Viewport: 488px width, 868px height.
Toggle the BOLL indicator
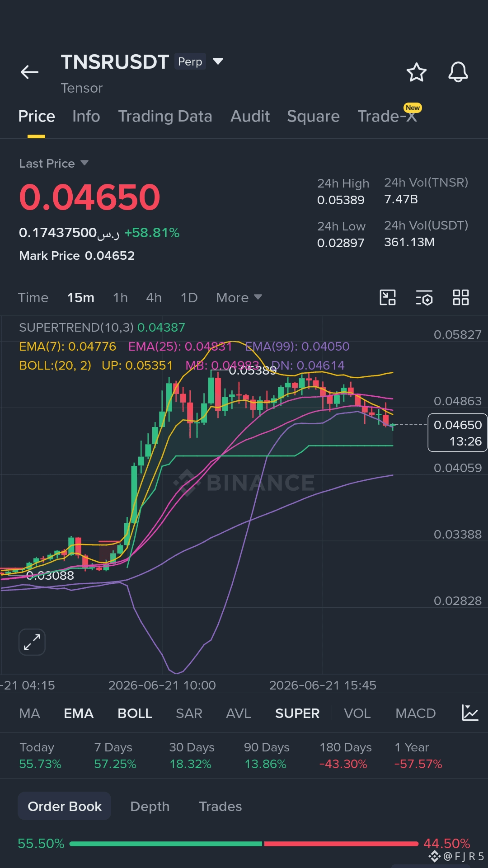click(x=135, y=713)
